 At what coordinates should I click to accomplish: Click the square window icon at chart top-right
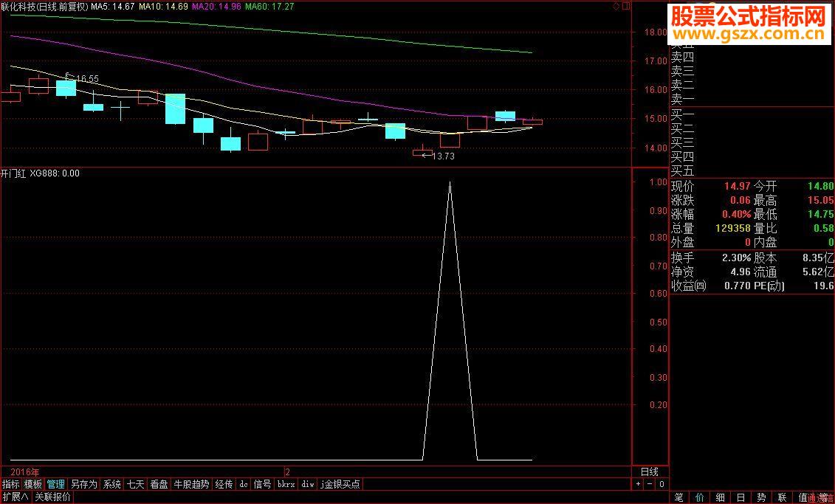point(626,7)
